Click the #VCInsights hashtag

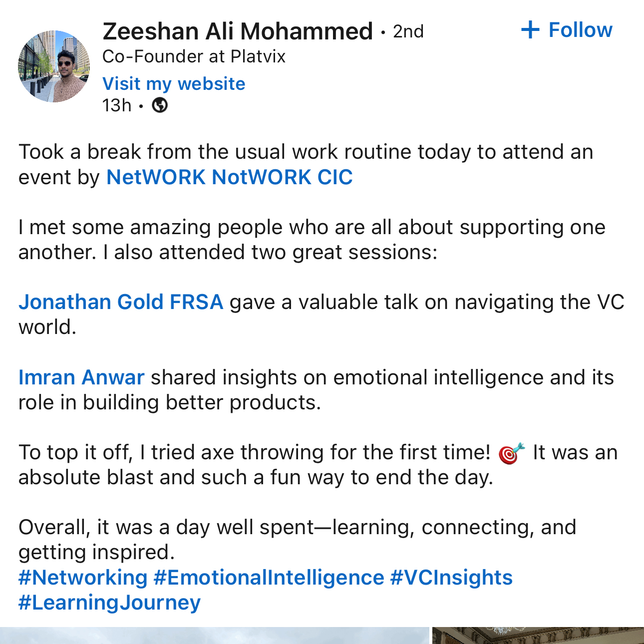pos(451,578)
